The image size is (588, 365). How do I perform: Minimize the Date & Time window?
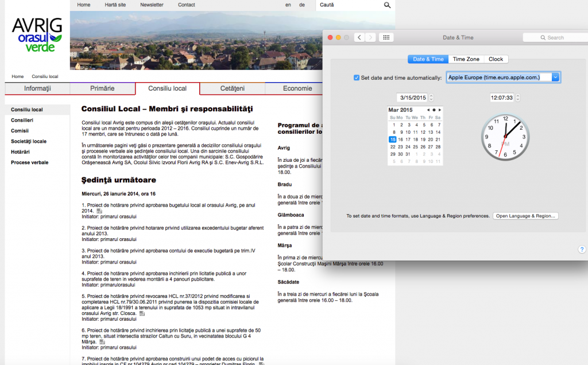pyautogui.click(x=338, y=37)
